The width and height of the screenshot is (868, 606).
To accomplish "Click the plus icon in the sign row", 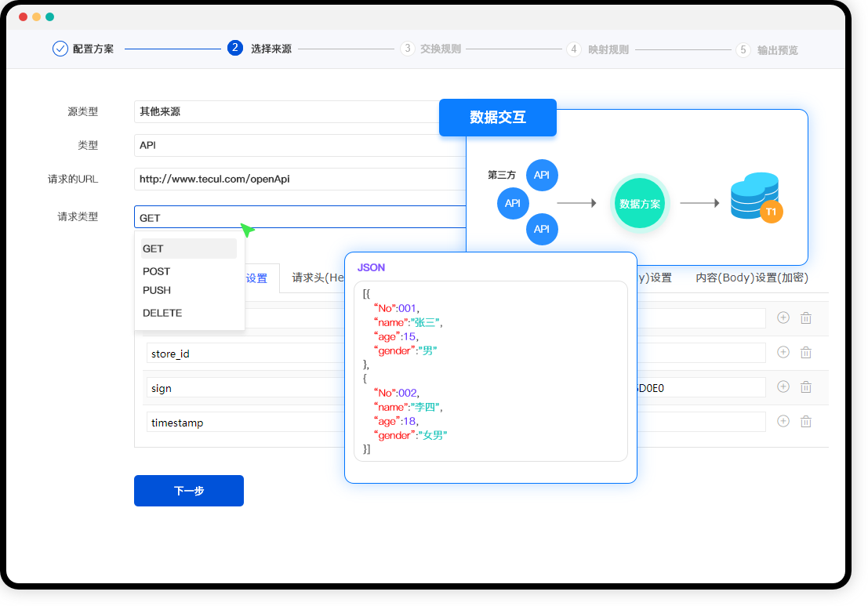I will pyautogui.click(x=783, y=386).
